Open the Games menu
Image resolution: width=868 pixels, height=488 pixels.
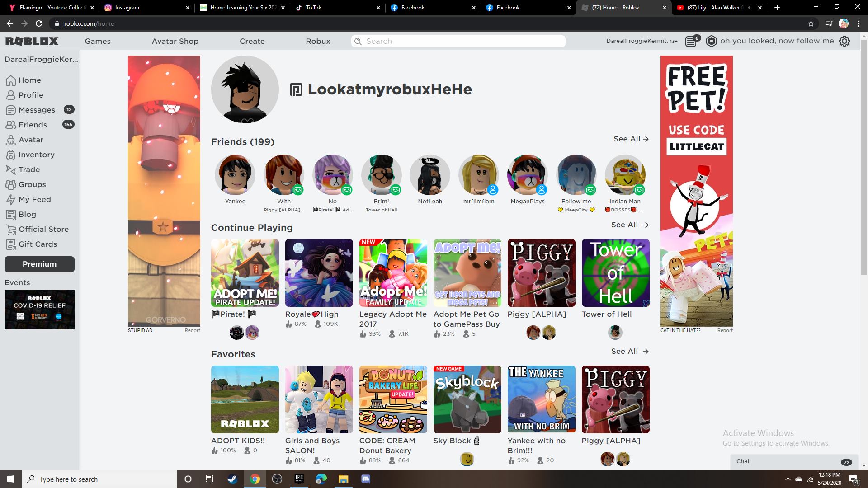[x=98, y=41]
